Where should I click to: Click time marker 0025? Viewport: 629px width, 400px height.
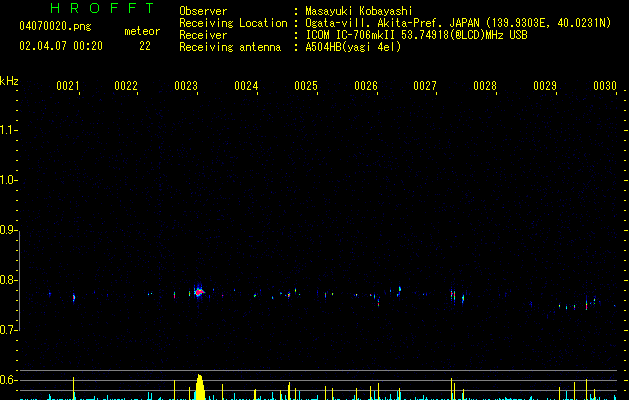(x=306, y=86)
